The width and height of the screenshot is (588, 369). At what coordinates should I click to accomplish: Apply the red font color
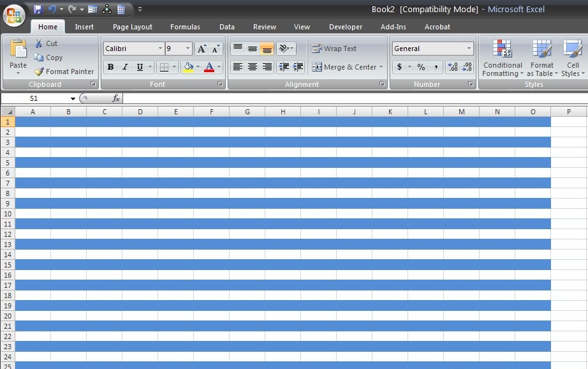point(209,67)
